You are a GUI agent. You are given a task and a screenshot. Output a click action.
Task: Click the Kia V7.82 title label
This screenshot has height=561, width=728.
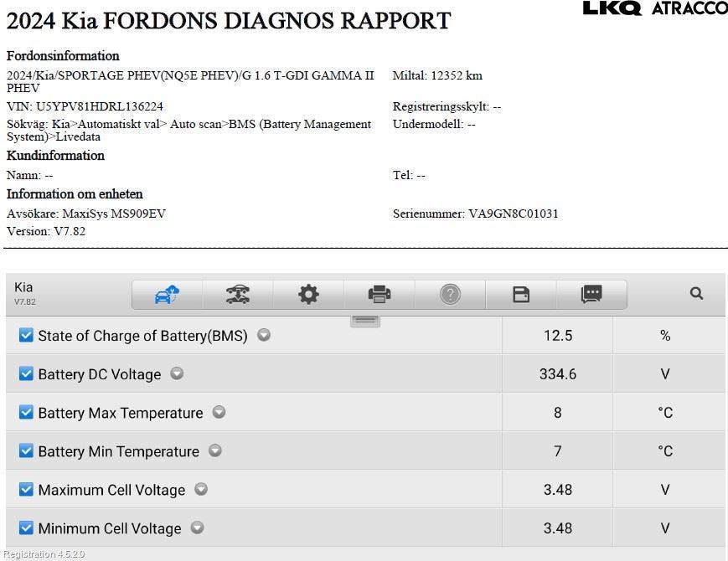click(x=25, y=293)
